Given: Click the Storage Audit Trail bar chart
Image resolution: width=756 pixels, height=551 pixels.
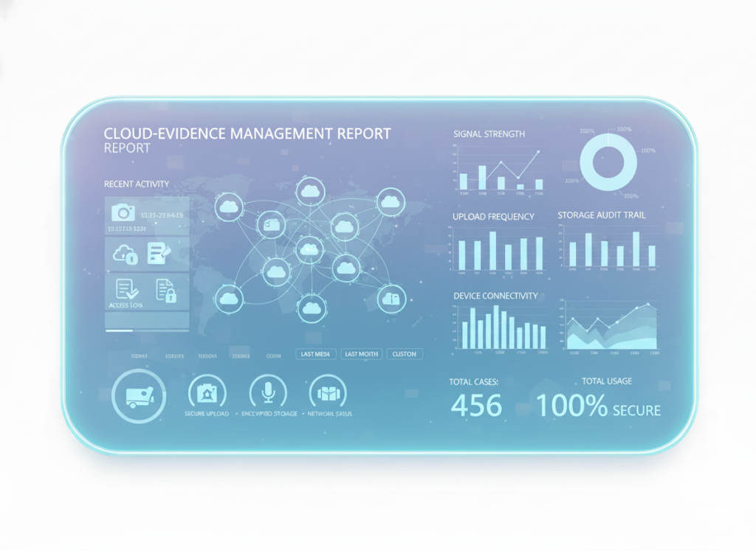Looking at the screenshot, I should [611, 249].
